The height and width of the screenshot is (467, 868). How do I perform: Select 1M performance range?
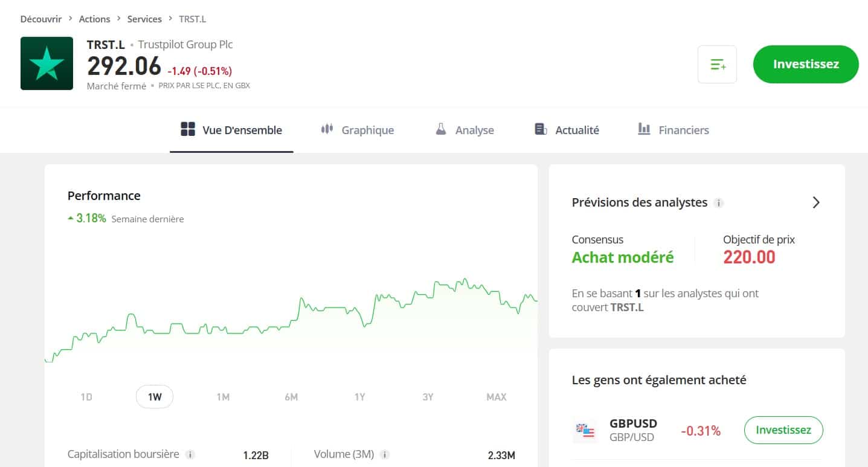(x=223, y=397)
